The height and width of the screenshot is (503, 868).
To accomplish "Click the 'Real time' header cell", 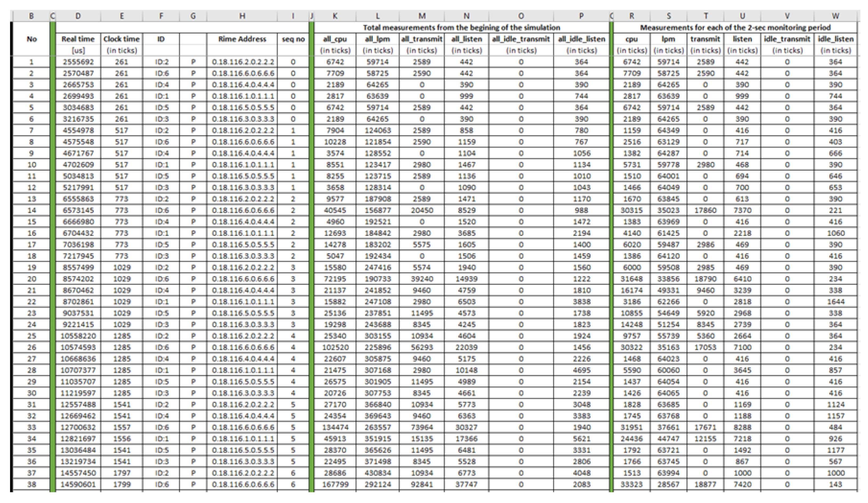I will coord(78,39).
